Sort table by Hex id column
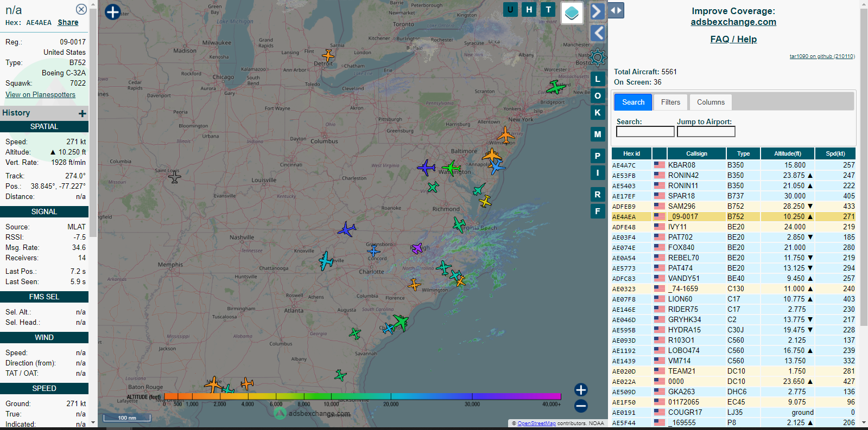Viewport: 868px width, 430px height. click(631, 153)
